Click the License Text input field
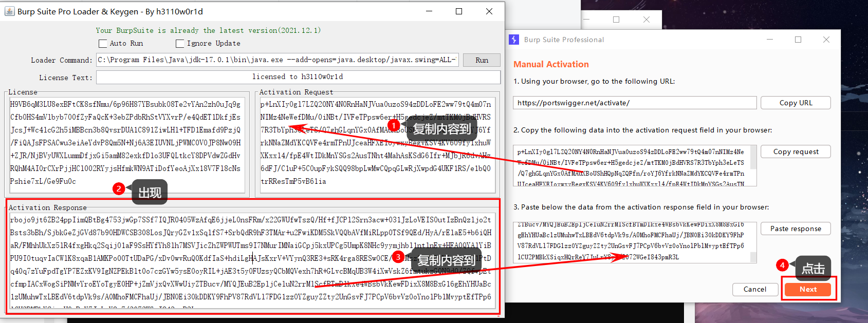 tap(298, 77)
